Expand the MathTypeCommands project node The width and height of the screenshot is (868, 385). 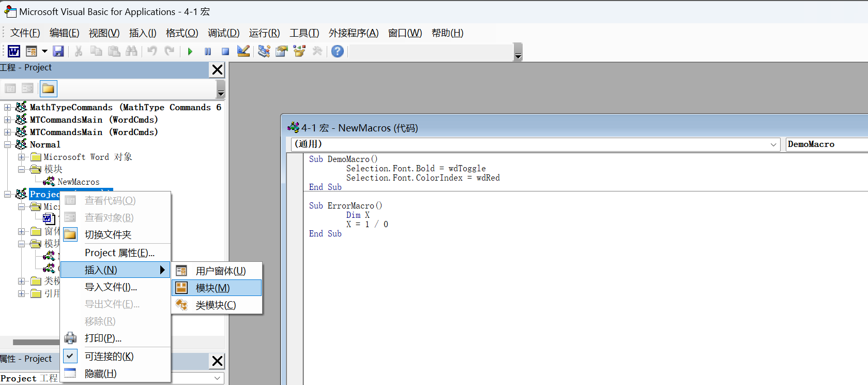[x=7, y=108]
